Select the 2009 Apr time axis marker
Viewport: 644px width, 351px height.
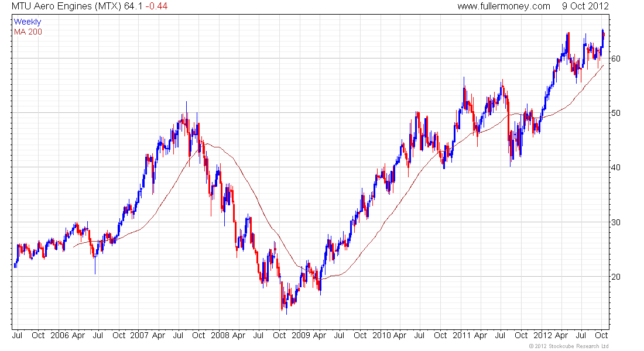(x=310, y=336)
